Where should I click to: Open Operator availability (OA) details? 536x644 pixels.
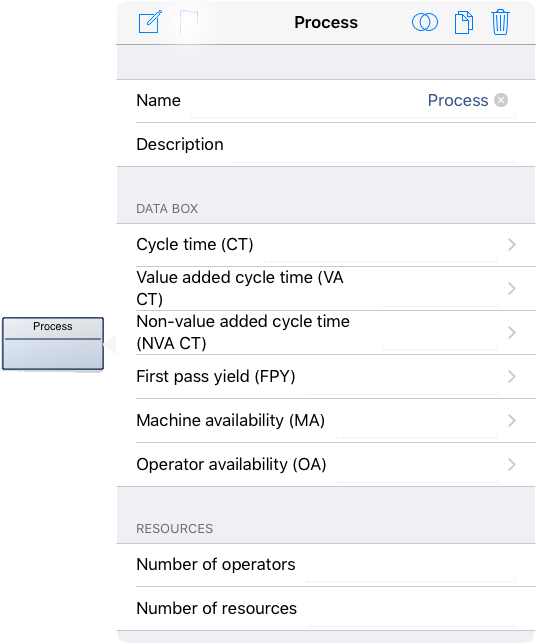[326, 465]
